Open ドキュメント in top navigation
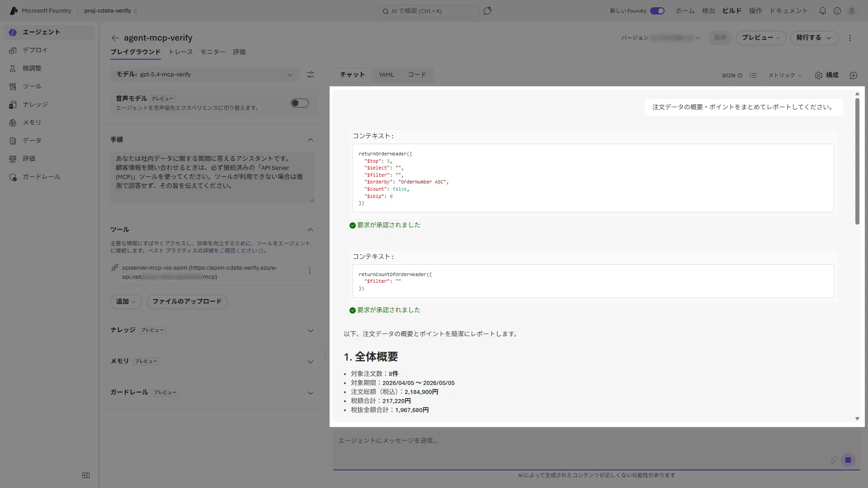 [x=789, y=11]
